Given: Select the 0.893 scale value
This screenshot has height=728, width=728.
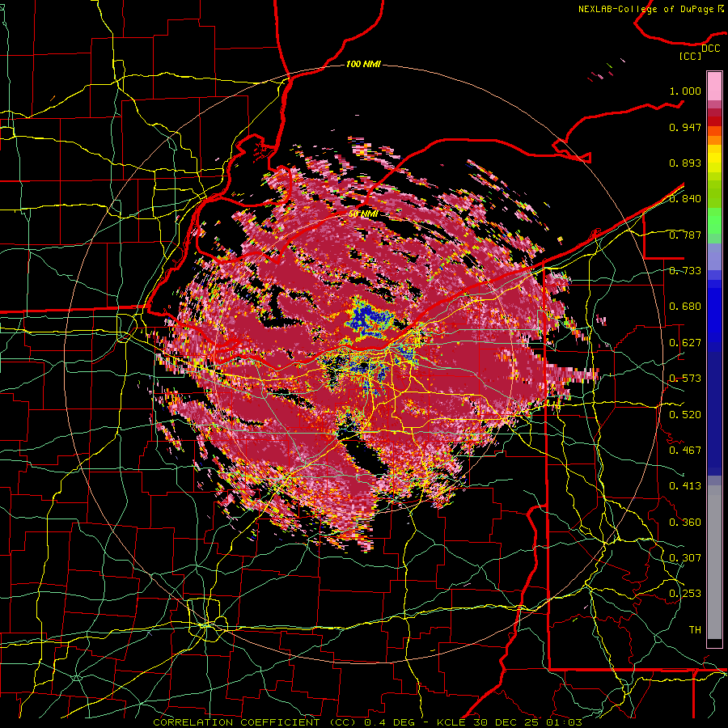Looking at the screenshot, I should tap(685, 163).
